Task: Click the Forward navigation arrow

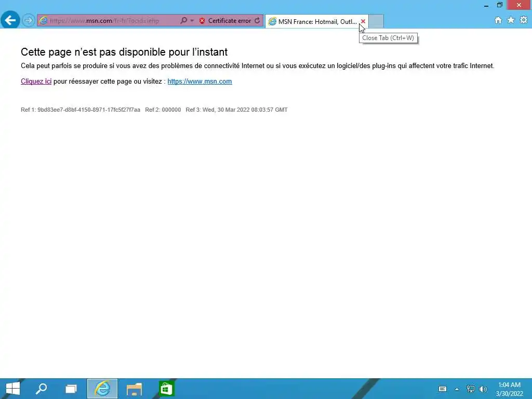Action: (x=29, y=21)
